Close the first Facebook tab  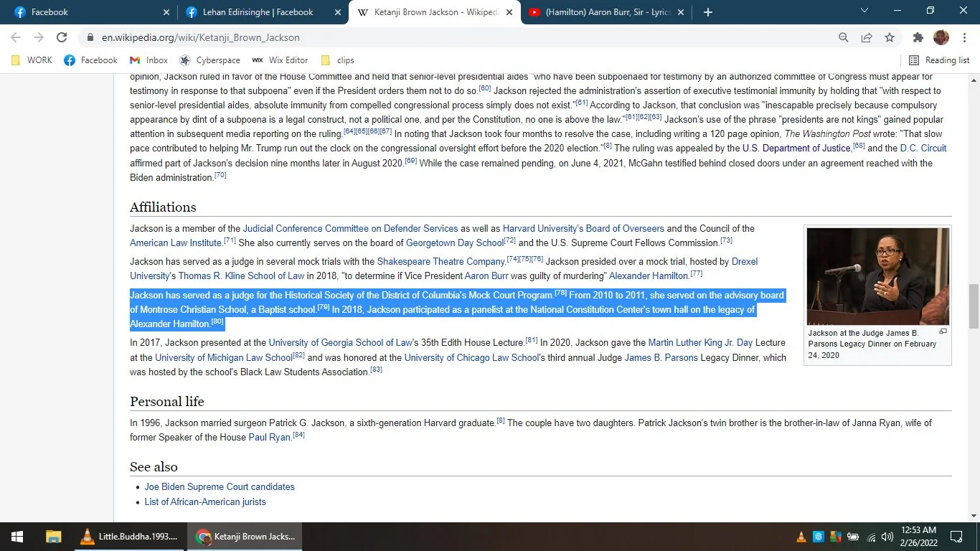[166, 12]
